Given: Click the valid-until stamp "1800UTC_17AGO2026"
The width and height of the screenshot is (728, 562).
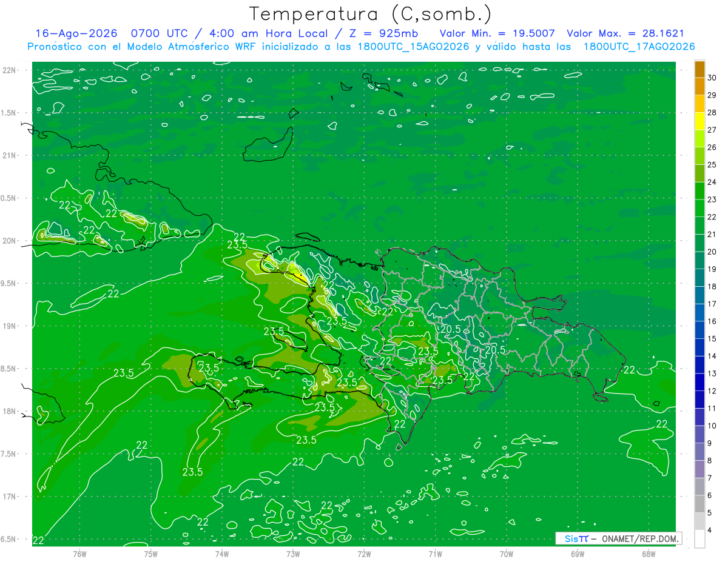Looking at the screenshot, I should tap(639, 47).
